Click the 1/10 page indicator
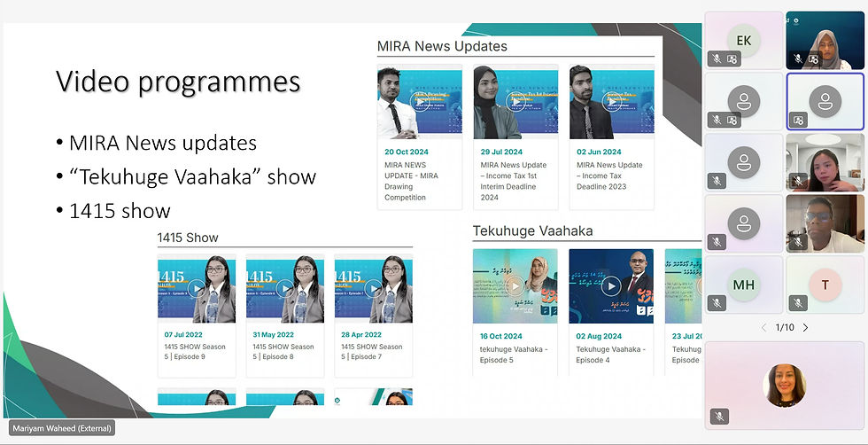Viewport: 868px width, 445px height. coord(785,327)
